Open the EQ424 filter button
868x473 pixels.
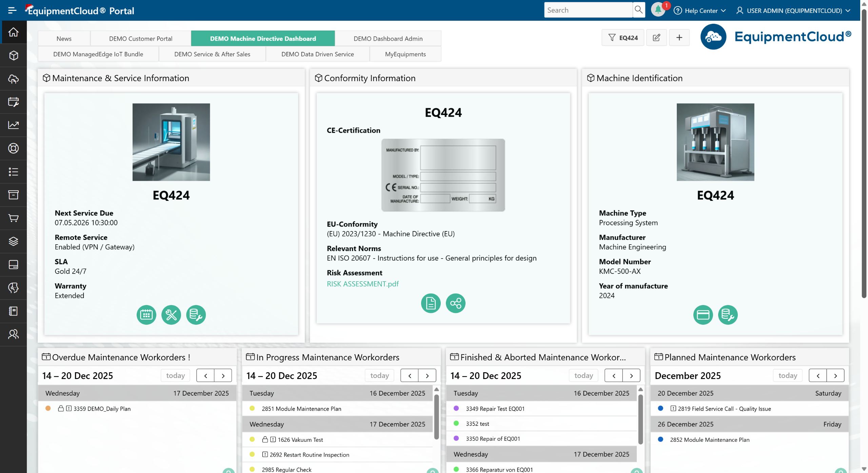pyautogui.click(x=623, y=38)
